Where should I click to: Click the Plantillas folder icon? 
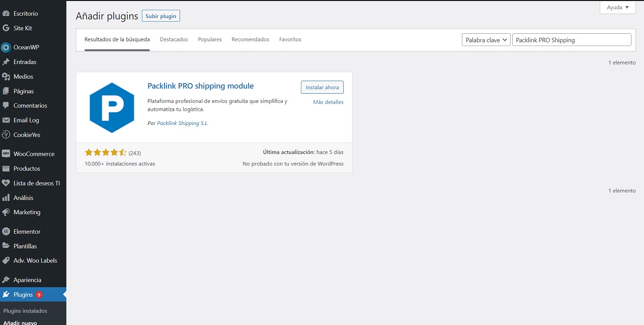click(6, 246)
